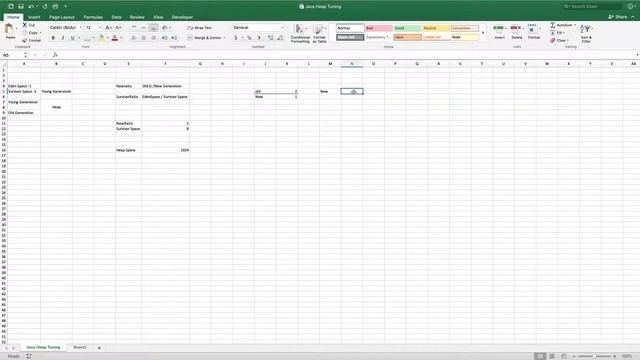The width and height of the screenshot is (640, 360).
Task: Open the AutoSum dropdown
Action: [575, 25]
